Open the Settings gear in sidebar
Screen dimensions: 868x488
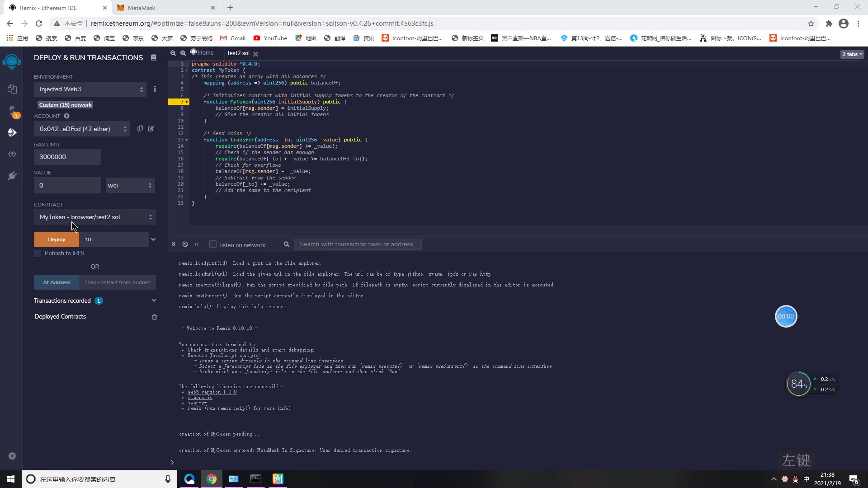(12, 456)
